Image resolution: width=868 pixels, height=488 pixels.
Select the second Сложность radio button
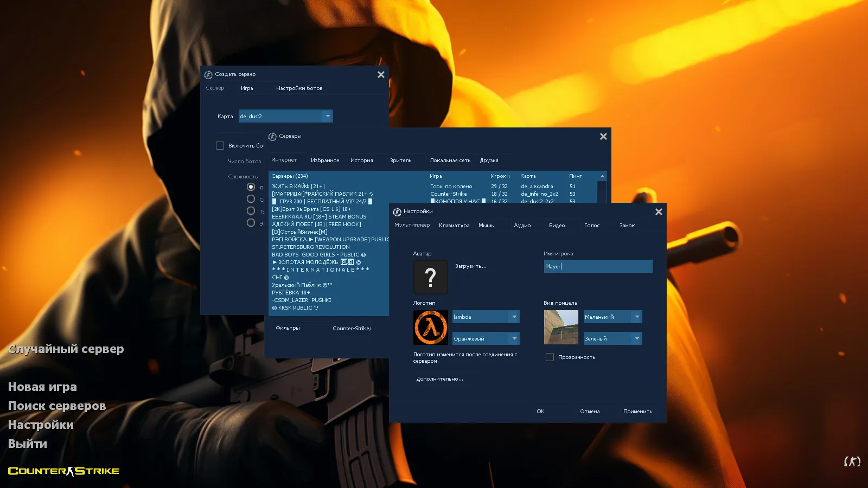click(x=251, y=198)
